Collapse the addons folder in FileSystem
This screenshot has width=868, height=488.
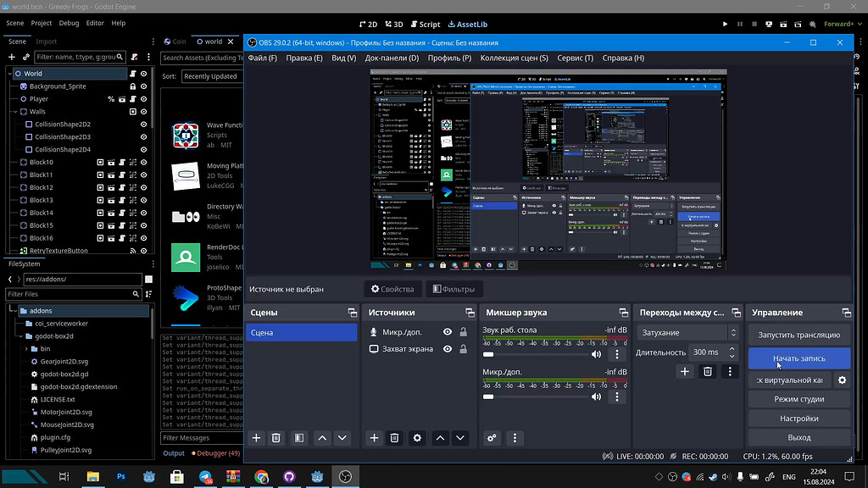[14, 311]
